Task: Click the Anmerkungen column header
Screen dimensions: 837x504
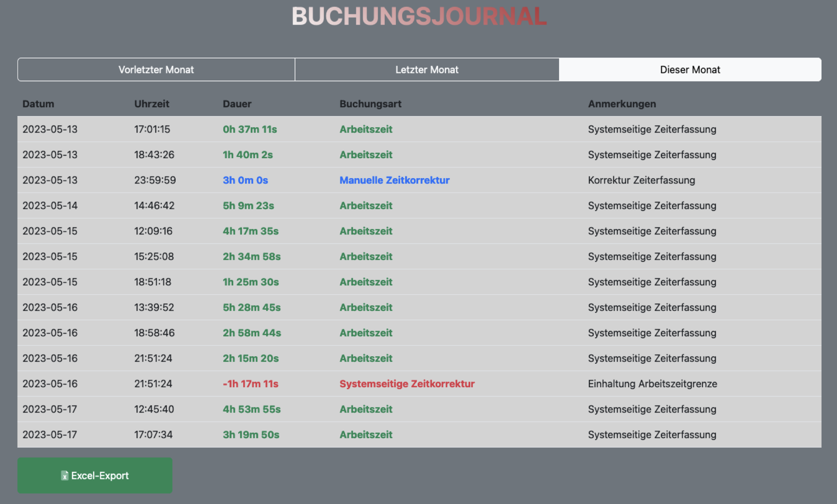Action: pos(622,104)
